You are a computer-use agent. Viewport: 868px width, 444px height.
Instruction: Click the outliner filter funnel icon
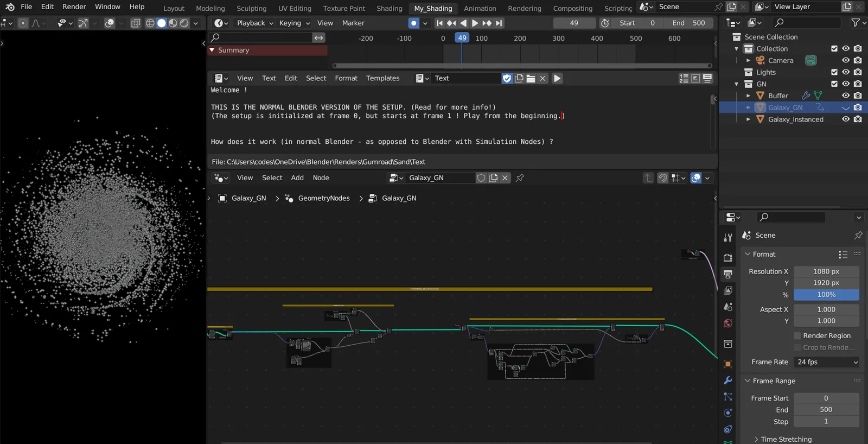click(856, 23)
